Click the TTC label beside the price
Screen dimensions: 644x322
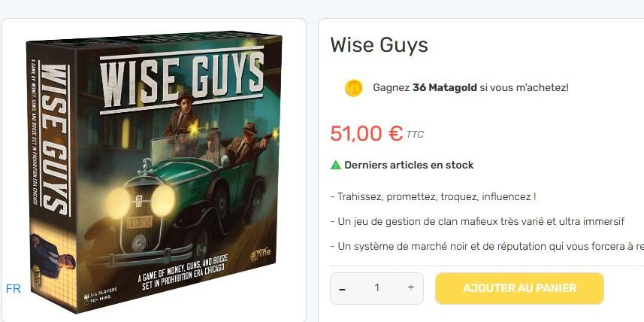(415, 135)
